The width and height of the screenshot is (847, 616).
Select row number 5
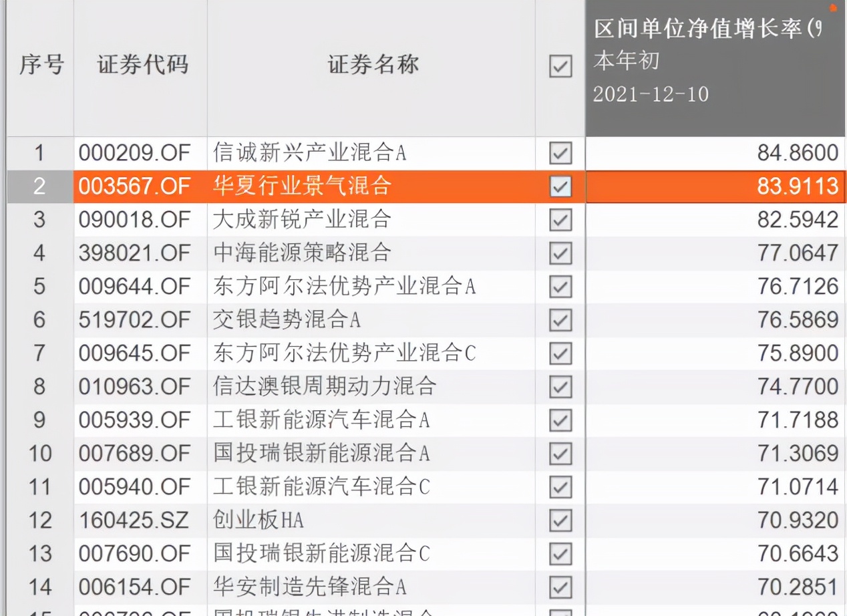point(39,287)
